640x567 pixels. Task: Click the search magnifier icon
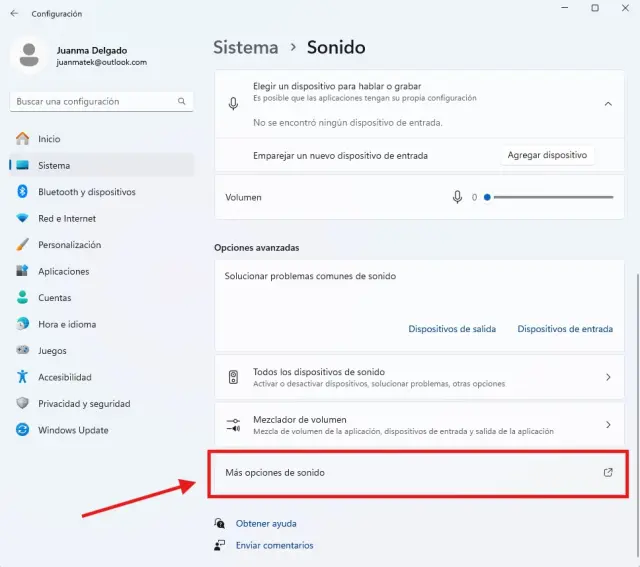pyautogui.click(x=182, y=101)
